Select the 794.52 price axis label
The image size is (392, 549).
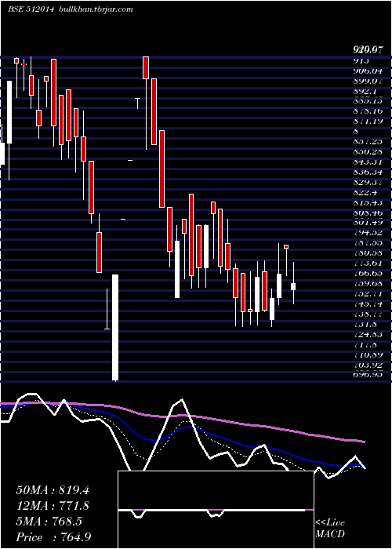(x=367, y=232)
